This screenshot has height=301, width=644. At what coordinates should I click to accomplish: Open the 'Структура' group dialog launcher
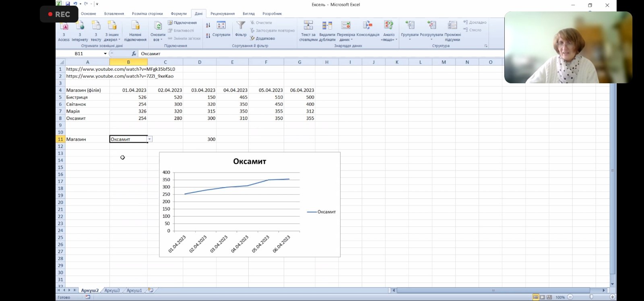[486, 46]
